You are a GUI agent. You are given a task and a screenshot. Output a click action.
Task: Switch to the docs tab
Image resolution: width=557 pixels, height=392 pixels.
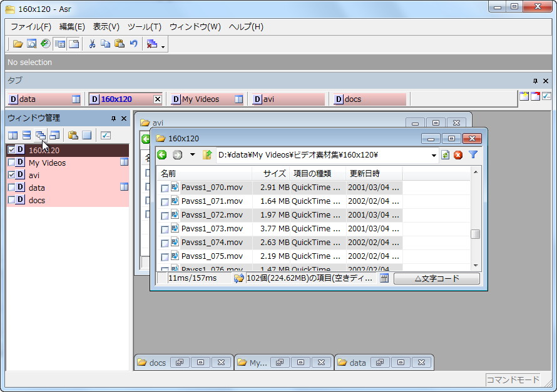pyautogui.click(x=369, y=99)
